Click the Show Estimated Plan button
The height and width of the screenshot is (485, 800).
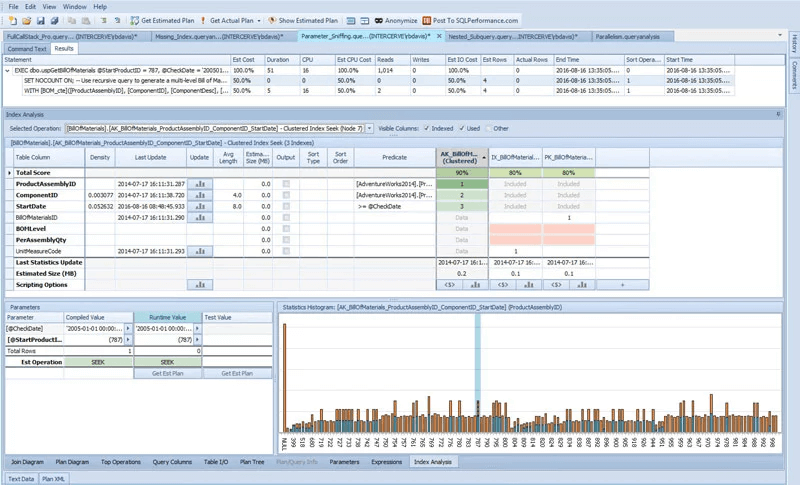click(303, 21)
